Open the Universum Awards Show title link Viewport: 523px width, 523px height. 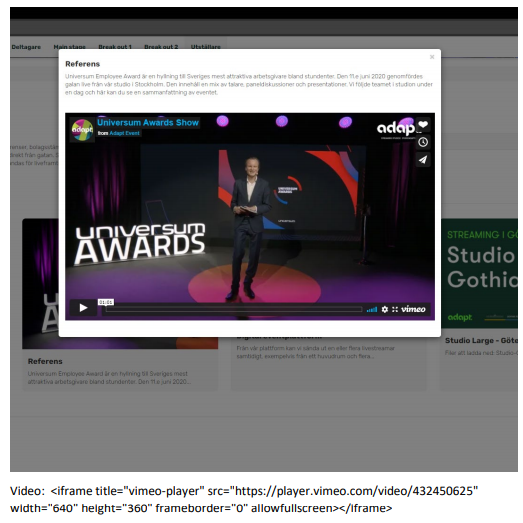[x=148, y=122]
